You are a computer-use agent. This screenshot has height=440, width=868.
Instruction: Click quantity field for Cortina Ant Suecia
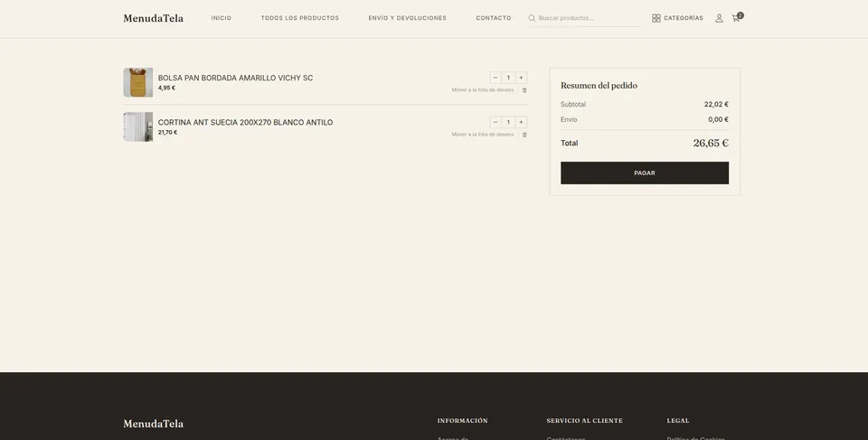[x=508, y=122]
